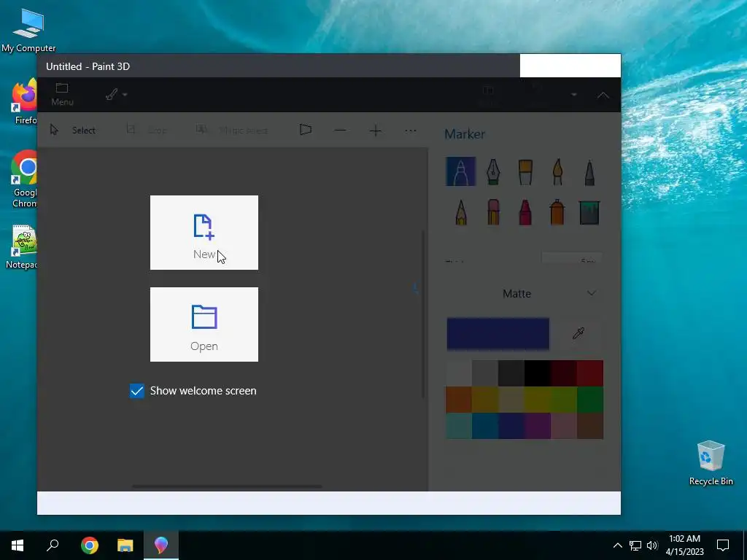The height and width of the screenshot is (560, 747).
Task: Open Firefox desktop shortcut
Action: click(x=25, y=102)
